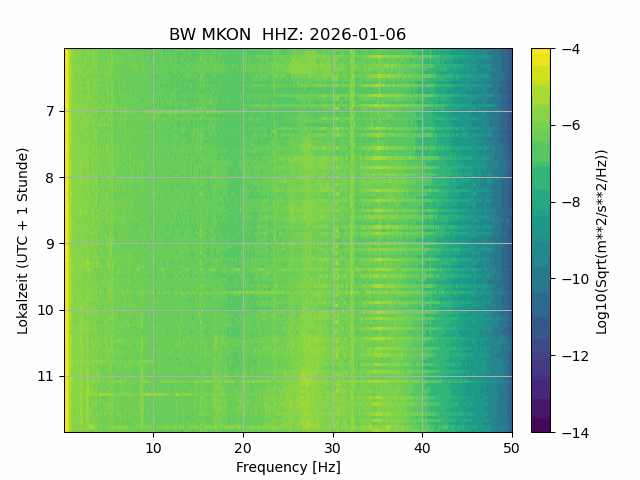Click the 20 Hz frequency tick label
The image size is (640, 480).
[243, 449]
